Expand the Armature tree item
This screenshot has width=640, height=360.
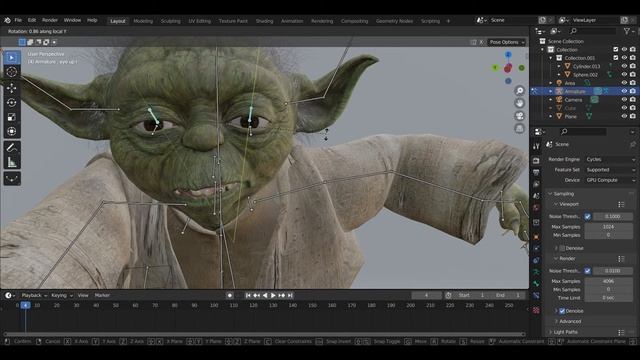coord(551,91)
